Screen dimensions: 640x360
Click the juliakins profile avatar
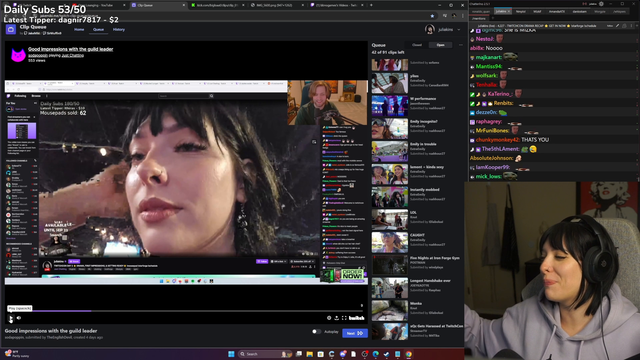[x=429, y=29]
